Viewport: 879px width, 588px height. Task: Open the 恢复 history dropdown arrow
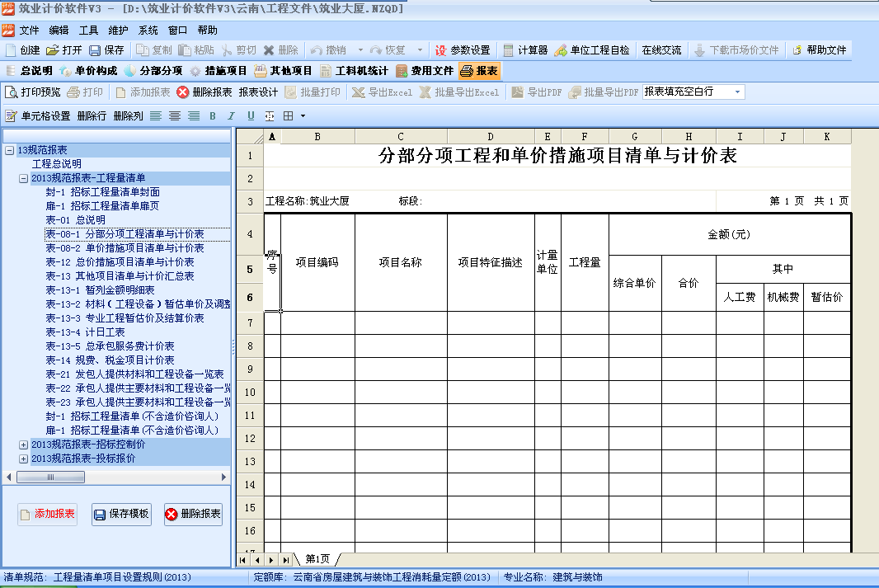420,50
